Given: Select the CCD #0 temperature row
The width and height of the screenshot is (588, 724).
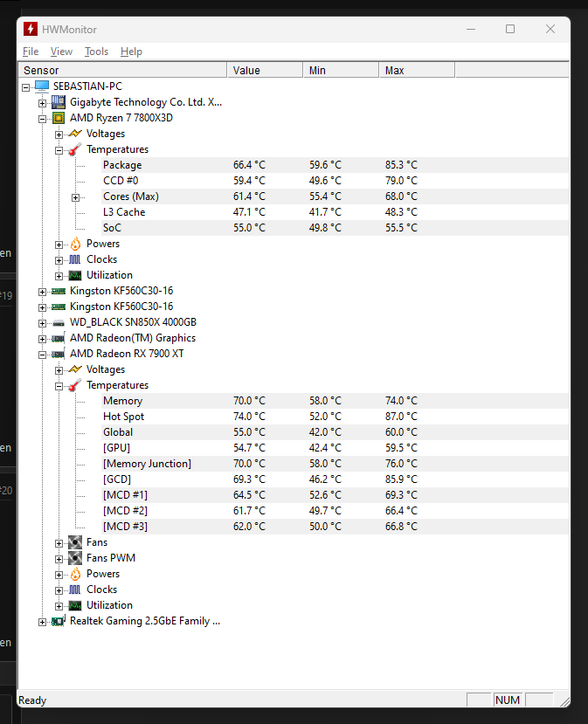Looking at the screenshot, I should coord(336,181).
